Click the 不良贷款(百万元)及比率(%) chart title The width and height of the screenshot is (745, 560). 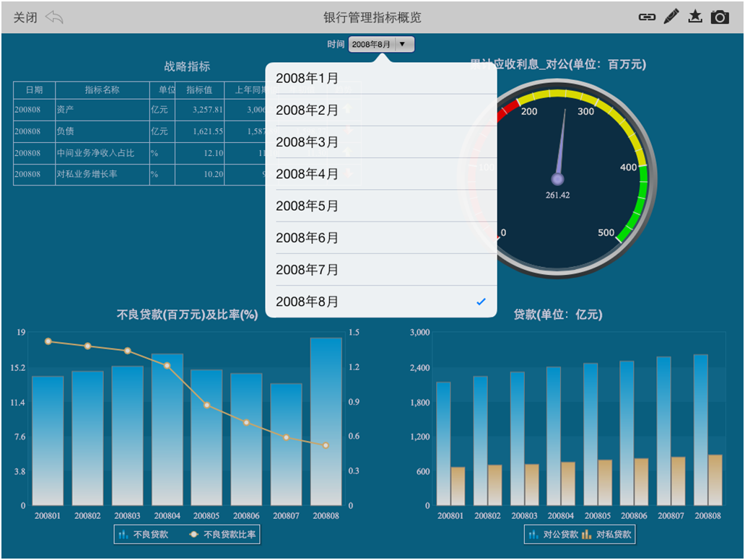pos(187,315)
